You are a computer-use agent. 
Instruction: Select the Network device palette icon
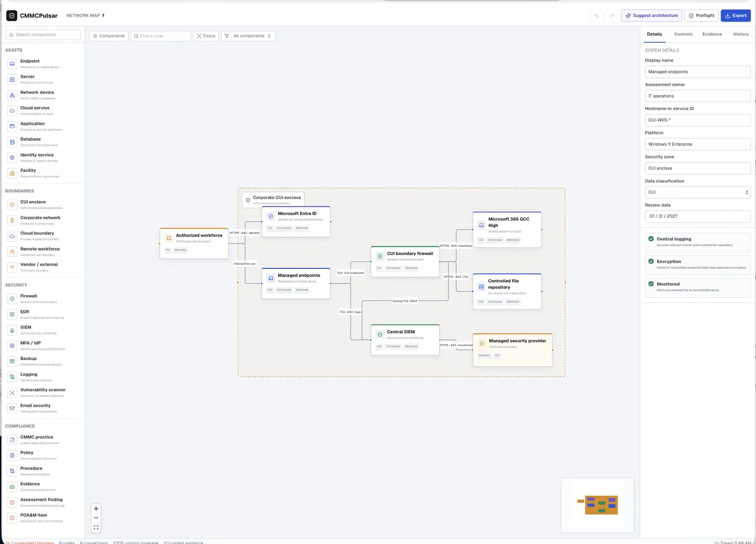pos(12,95)
